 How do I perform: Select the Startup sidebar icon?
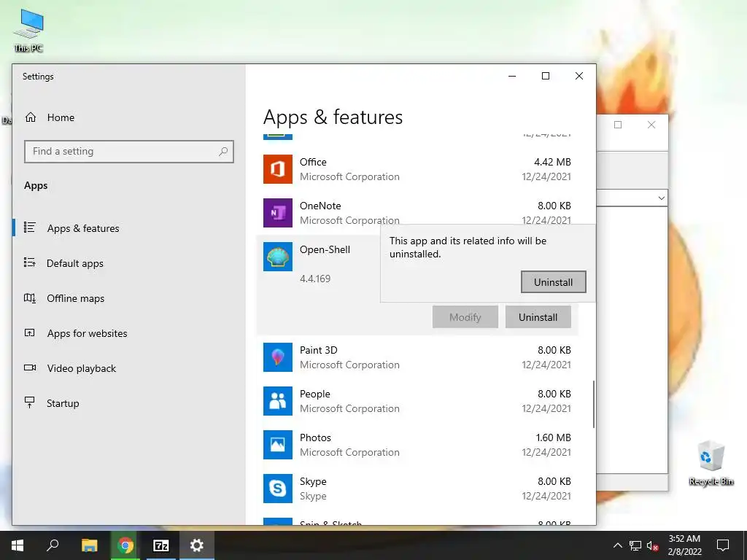(29, 402)
